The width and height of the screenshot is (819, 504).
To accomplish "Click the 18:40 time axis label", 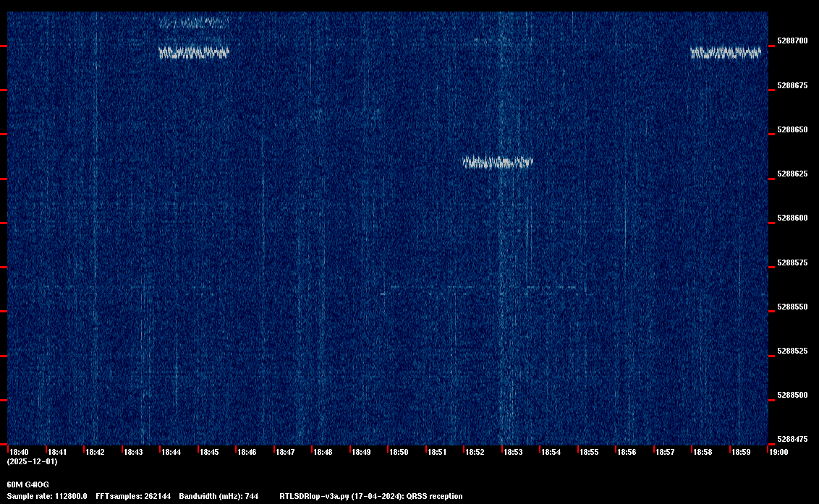I will click(x=20, y=452).
